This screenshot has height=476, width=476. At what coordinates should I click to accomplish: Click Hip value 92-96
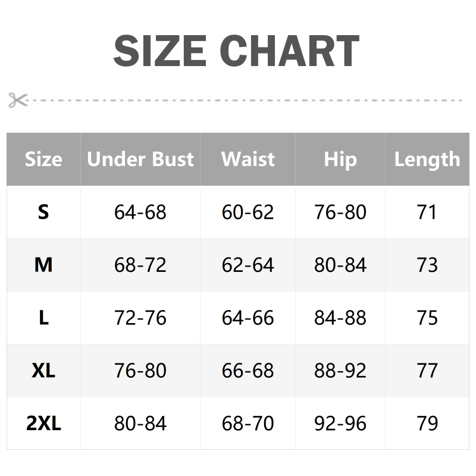click(340, 424)
